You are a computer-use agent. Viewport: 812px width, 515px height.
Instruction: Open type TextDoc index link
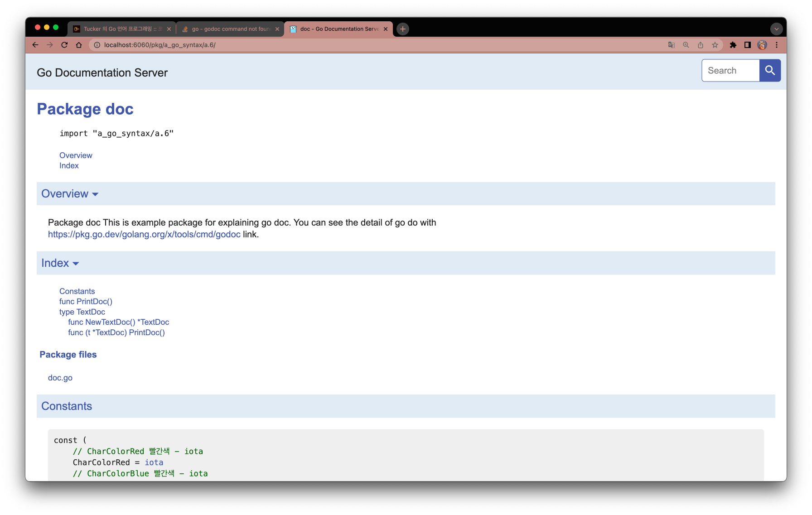coord(82,312)
